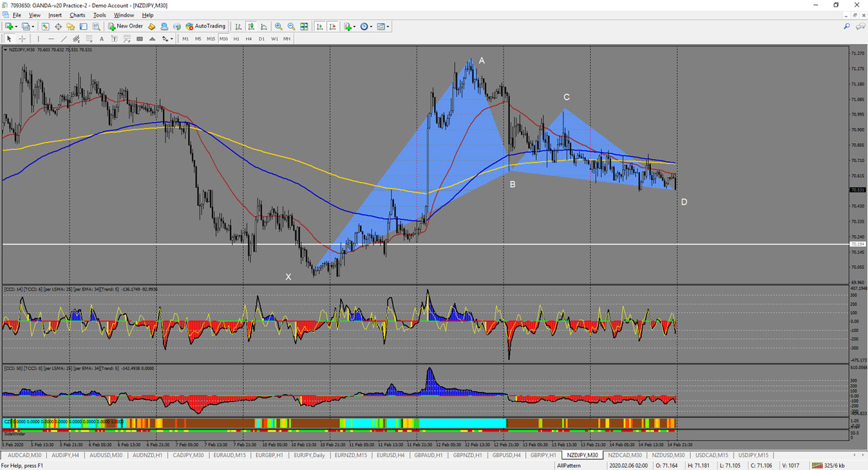
Task: Select the Text Label tool
Action: (x=114, y=38)
